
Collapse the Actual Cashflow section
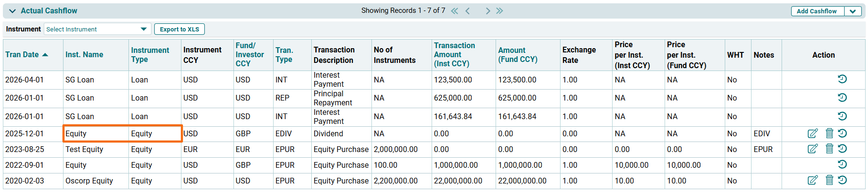tap(12, 10)
